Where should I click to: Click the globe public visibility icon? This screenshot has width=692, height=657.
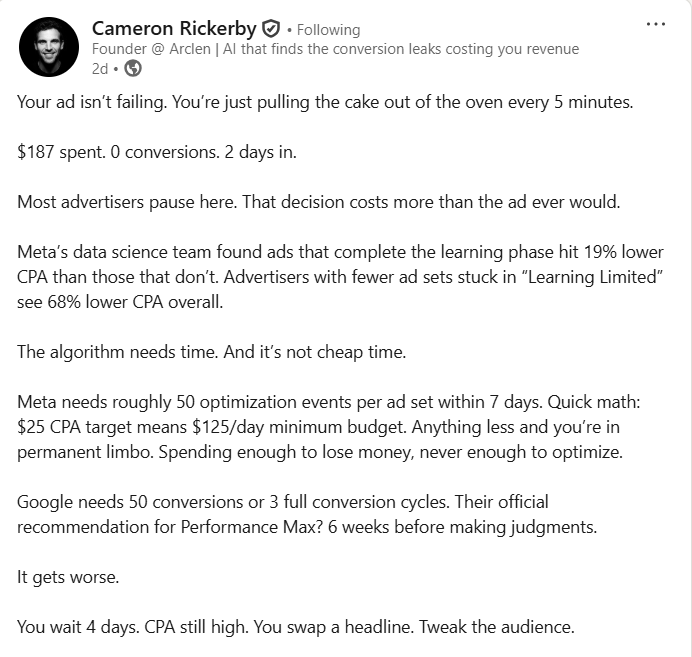pos(133,68)
